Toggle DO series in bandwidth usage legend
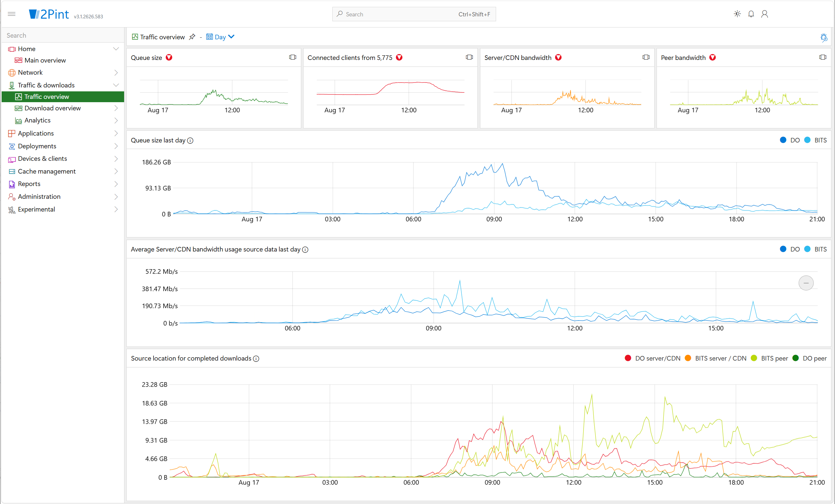Screen dimensions: 835x504 pyautogui.click(x=789, y=249)
